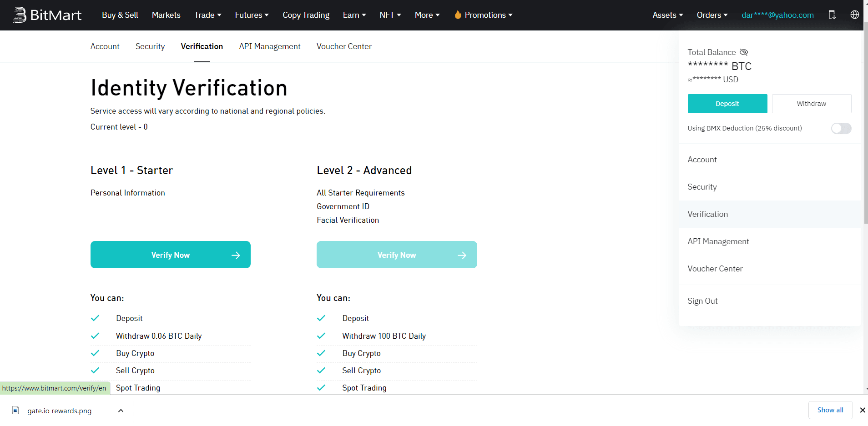
Task: Click the Withdraw button in account panel
Action: click(812, 104)
